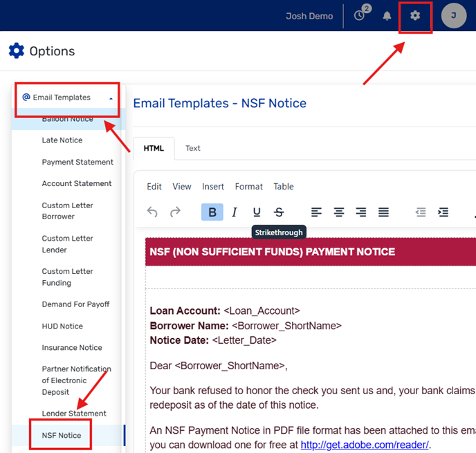Image resolution: width=476 pixels, height=453 pixels.
Task: Apply underline formatting in the editor
Action: [257, 212]
